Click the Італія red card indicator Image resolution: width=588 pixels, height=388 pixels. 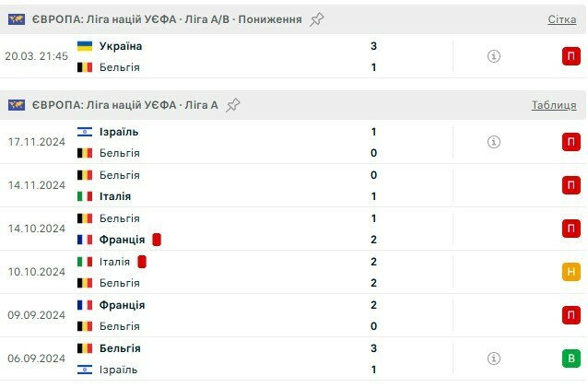pos(143,262)
